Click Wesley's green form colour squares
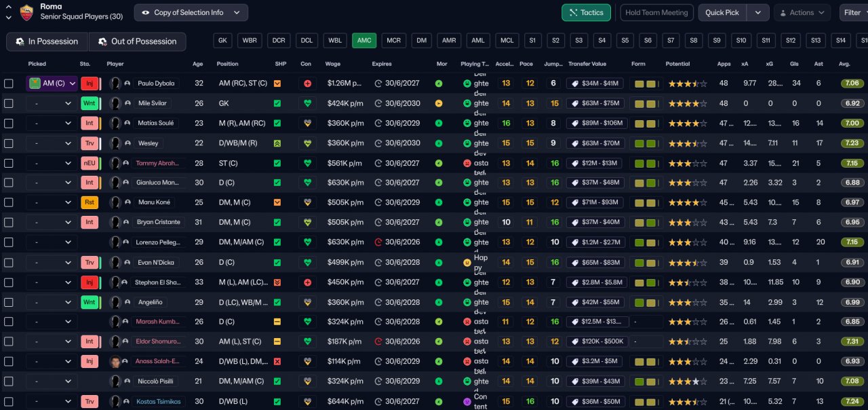 [x=646, y=143]
